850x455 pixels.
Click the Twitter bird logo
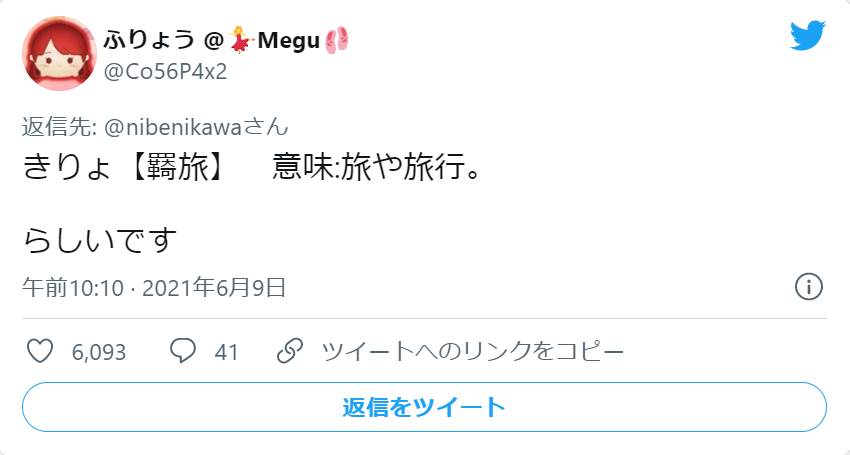point(807,35)
